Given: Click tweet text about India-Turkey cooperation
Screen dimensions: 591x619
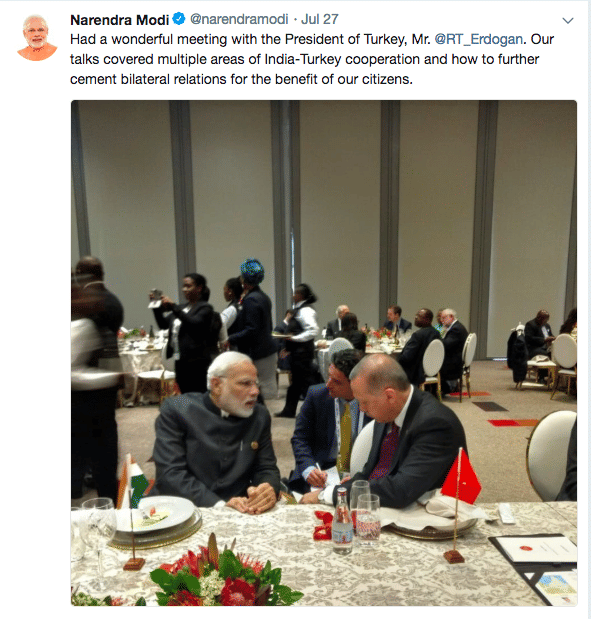Looking at the screenshot, I should (x=304, y=59).
